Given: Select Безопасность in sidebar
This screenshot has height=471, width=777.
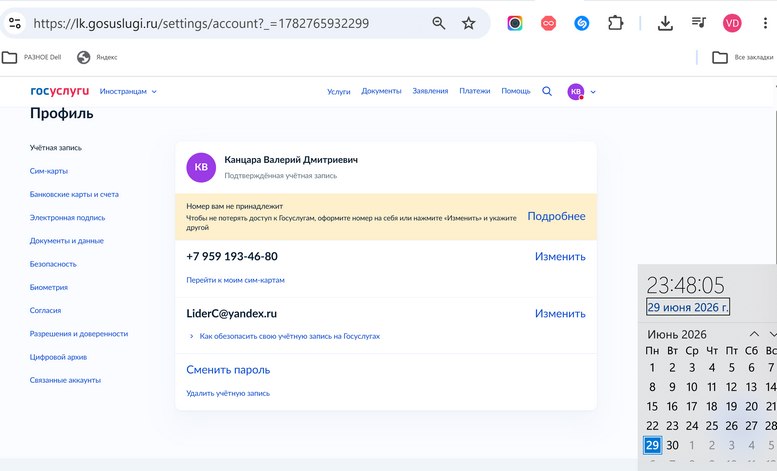Looking at the screenshot, I should click(x=53, y=264).
